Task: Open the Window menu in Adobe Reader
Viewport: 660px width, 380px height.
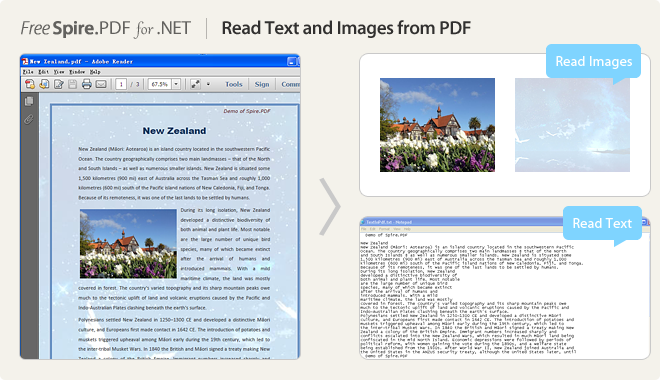Action: [x=77, y=72]
